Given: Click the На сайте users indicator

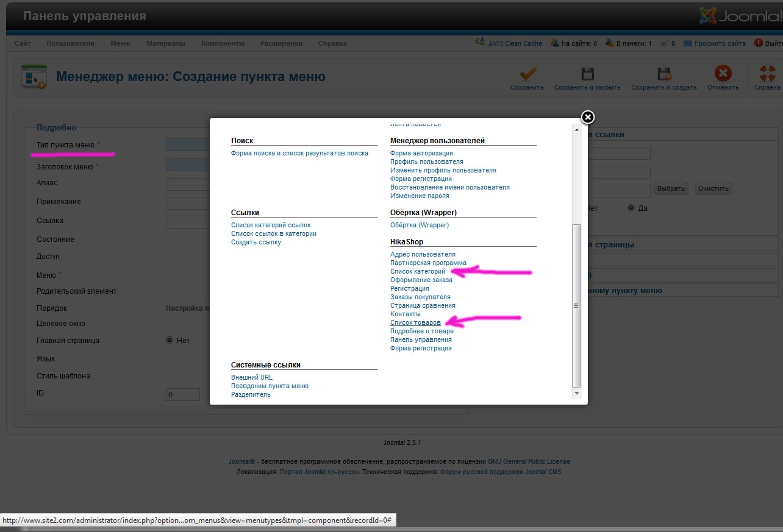Looking at the screenshot, I should [573, 43].
